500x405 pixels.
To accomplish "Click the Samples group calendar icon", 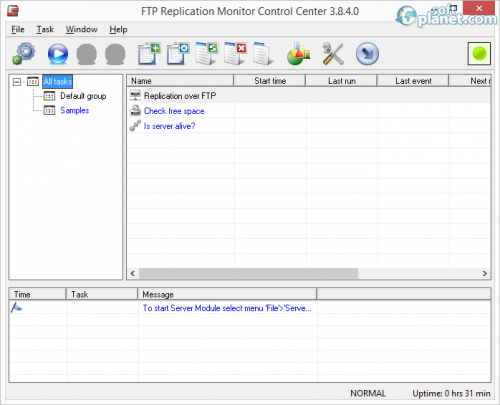I will (49, 110).
